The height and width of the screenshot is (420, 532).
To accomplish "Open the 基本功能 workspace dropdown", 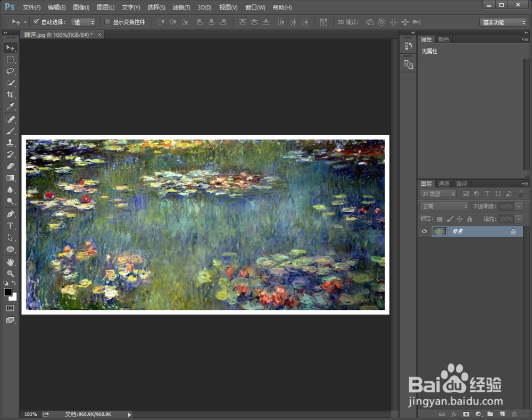I will pos(503,22).
